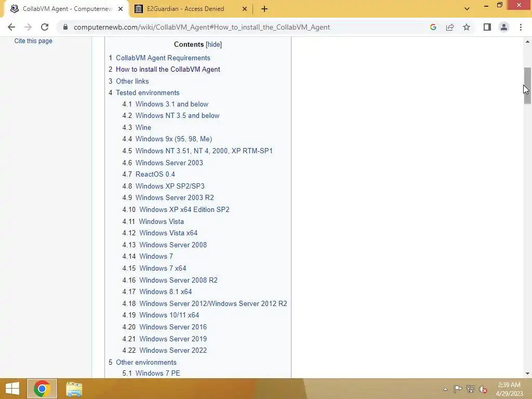Go to CollabVM Agent Requirements section

163,58
